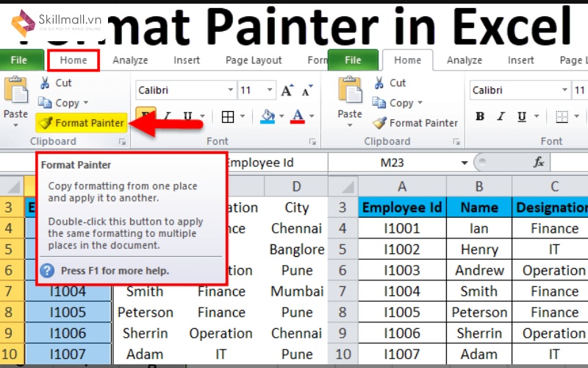The image size is (588, 368).
Task: Click the fx Insert Function button
Action: pyautogui.click(x=539, y=162)
